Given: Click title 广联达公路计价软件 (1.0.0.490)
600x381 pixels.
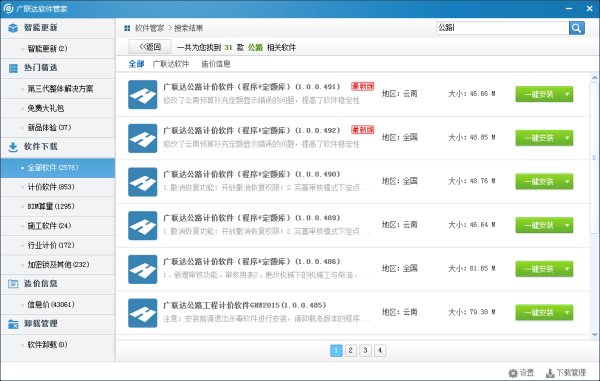Looking at the screenshot, I should point(251,174).
